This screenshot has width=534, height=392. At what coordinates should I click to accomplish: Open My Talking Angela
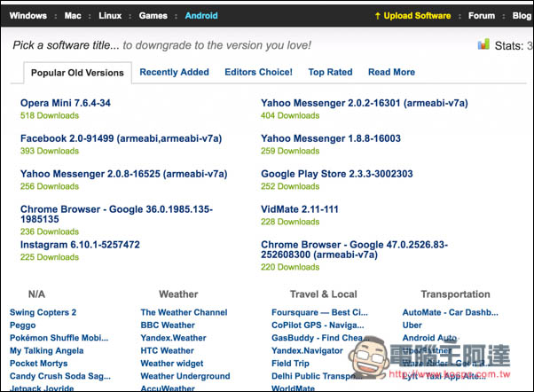coord(47,351)
